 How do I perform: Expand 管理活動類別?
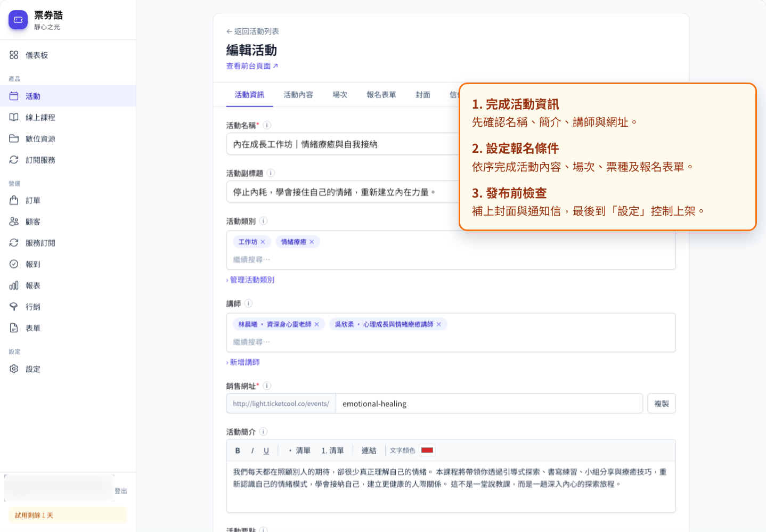[250, 280]
